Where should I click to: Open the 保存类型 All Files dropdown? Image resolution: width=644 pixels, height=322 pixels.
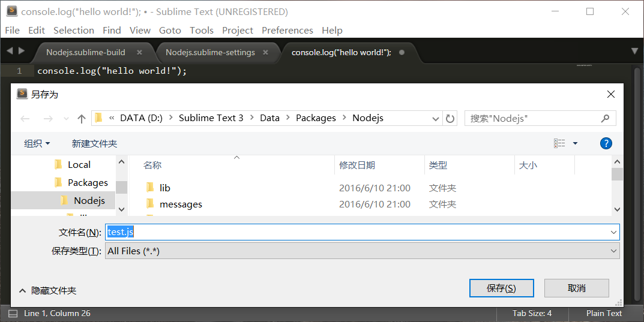[x=363, y=251]
